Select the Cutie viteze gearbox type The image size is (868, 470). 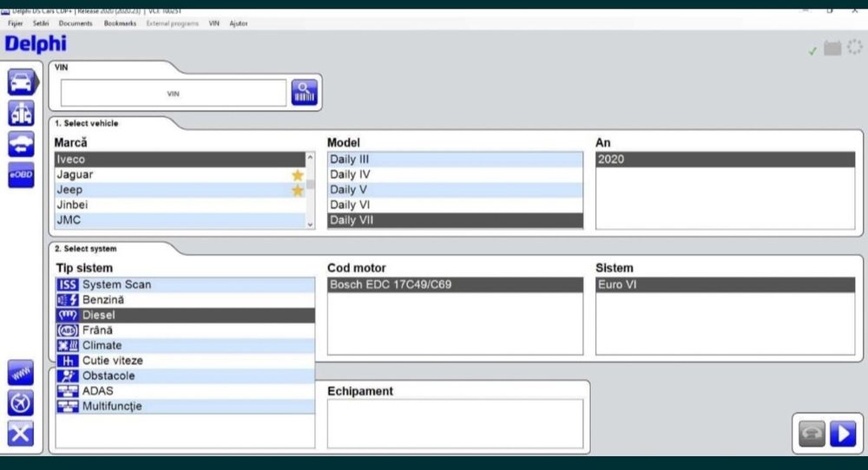(x=185, y=361)
